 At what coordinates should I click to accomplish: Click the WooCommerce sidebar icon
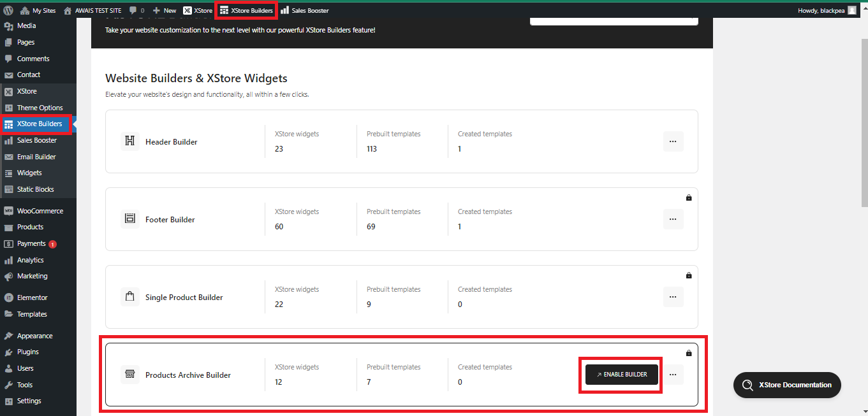coord(8,211)
